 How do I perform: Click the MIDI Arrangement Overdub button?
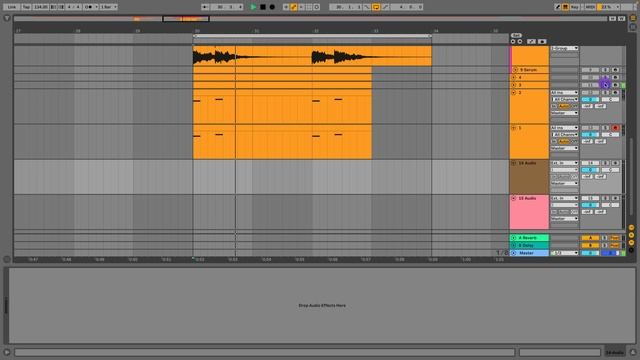[x=286, y=7]
